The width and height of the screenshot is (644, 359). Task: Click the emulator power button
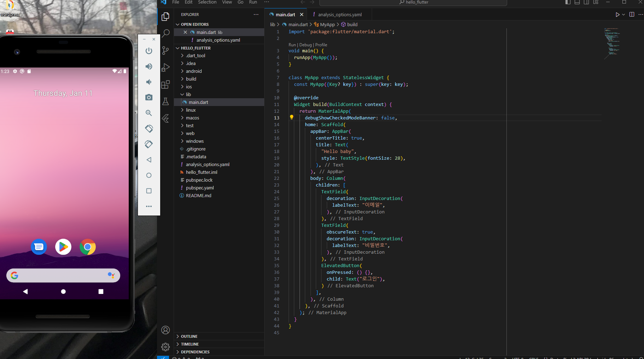[x=149, y=51]
